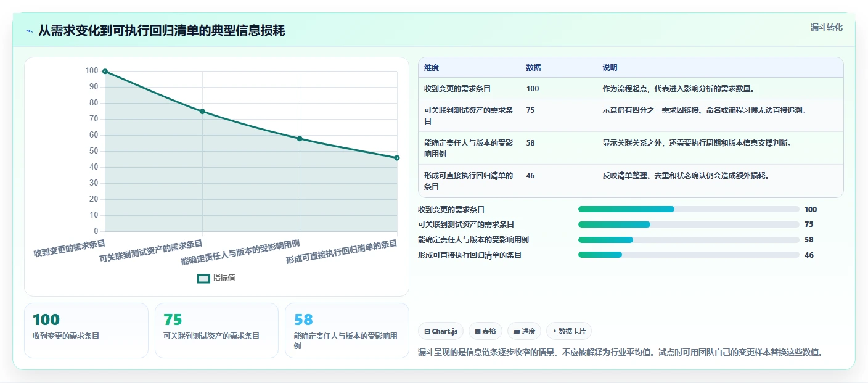
Task: Click the lightning icon beside the card title
Action: [29, 31]
